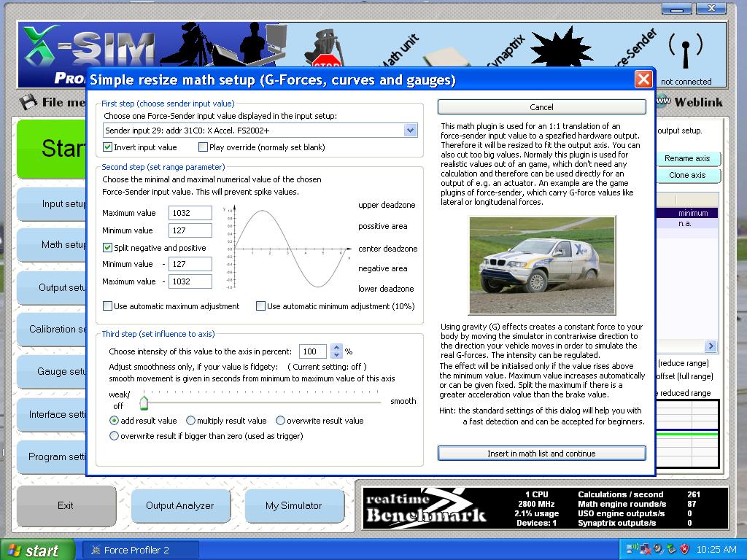The image size is (747, 560).
Task: Click the webcam tray icon
Action: [659, 549]
